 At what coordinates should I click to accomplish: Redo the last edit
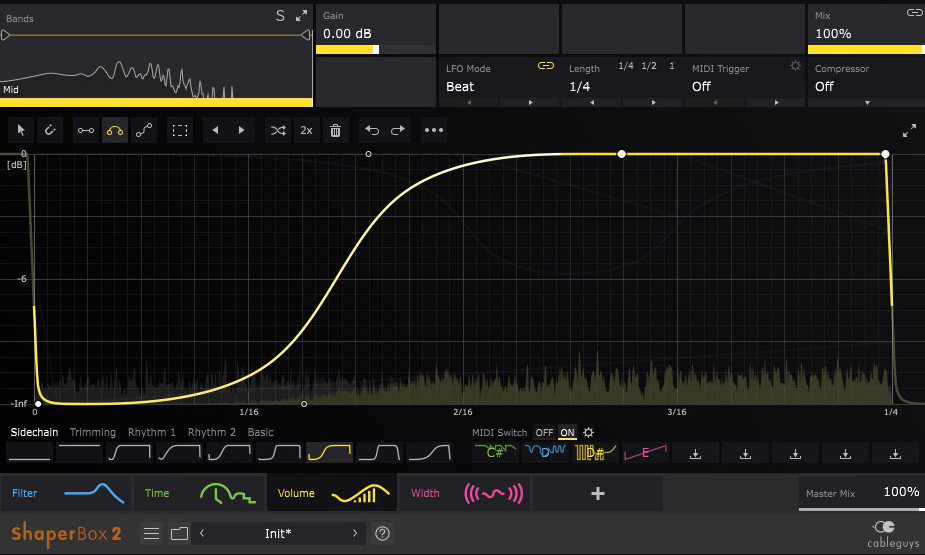click(x=398, y=130)
